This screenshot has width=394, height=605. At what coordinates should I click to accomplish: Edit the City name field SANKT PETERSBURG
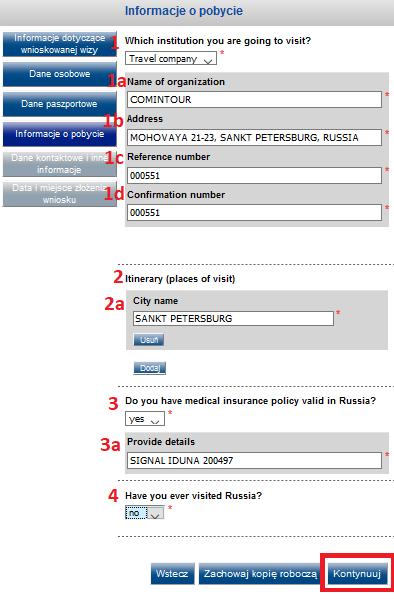tap(233, 319)
